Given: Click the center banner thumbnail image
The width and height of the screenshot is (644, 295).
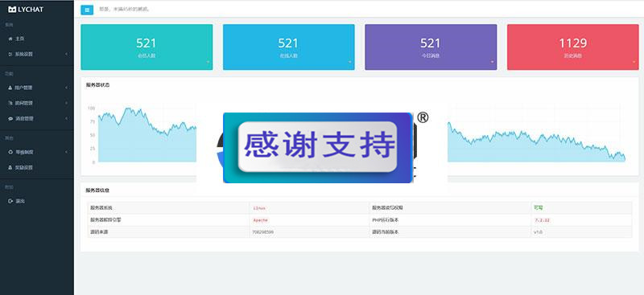Looking at the screenshot, I should [318, 148].
